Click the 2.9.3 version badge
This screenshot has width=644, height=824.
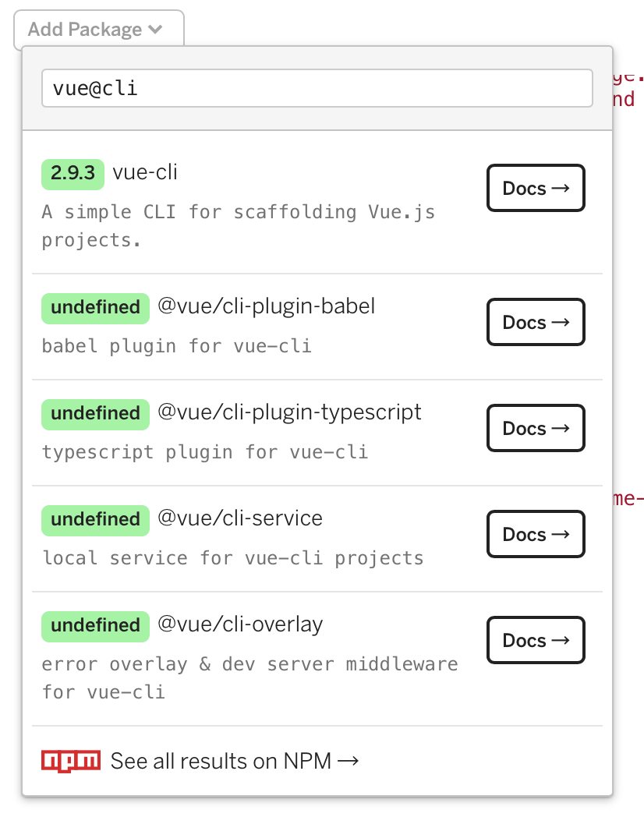point(73,173)
